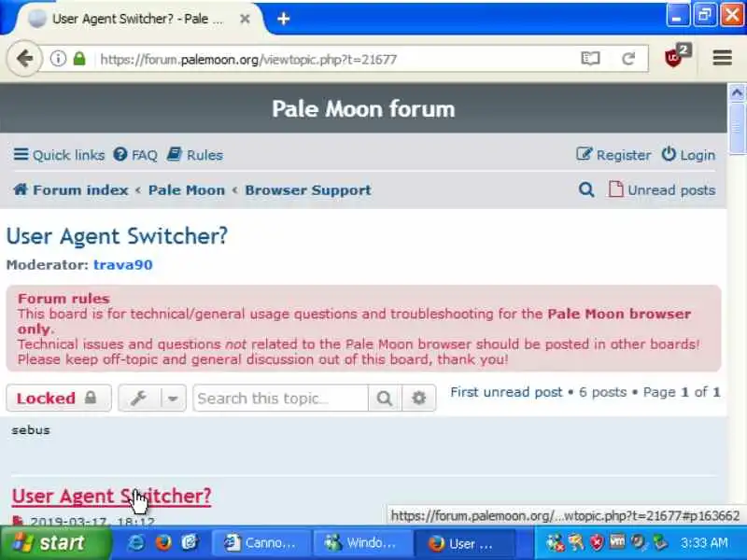
Task: Open advanced search gear button
Action: 418,399
